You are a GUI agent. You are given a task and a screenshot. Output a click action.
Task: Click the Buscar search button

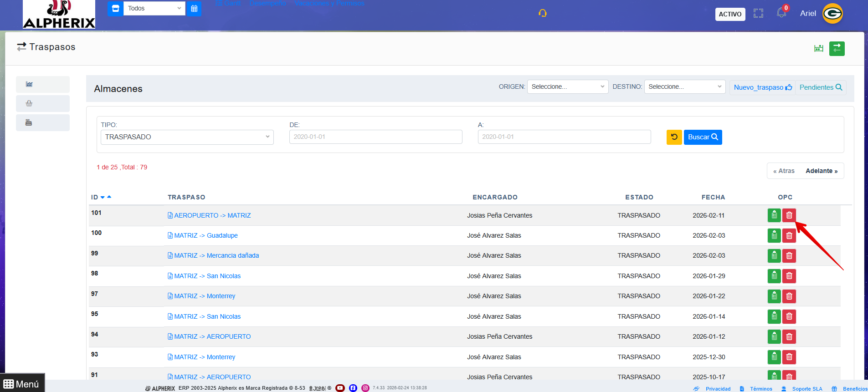(x=703, y=137)
